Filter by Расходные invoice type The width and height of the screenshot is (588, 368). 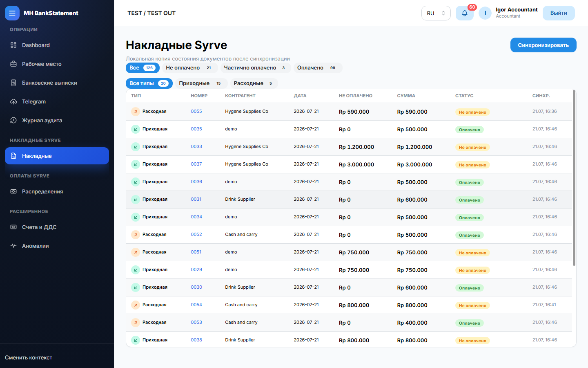tap(254, 83)
